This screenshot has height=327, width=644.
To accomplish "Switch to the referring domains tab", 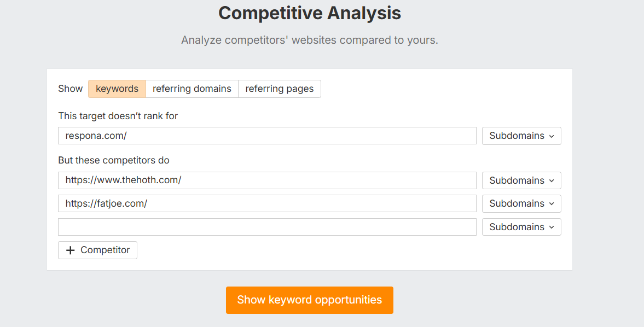I will tap(192, 89).
